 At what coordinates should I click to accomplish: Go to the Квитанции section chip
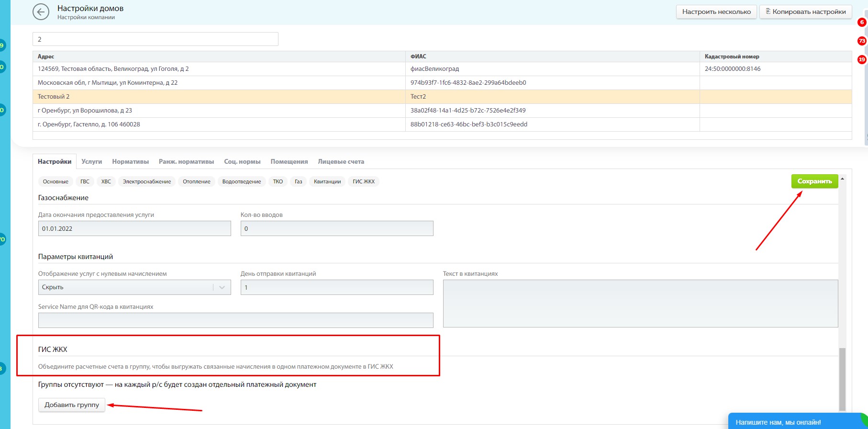point(327,181)
